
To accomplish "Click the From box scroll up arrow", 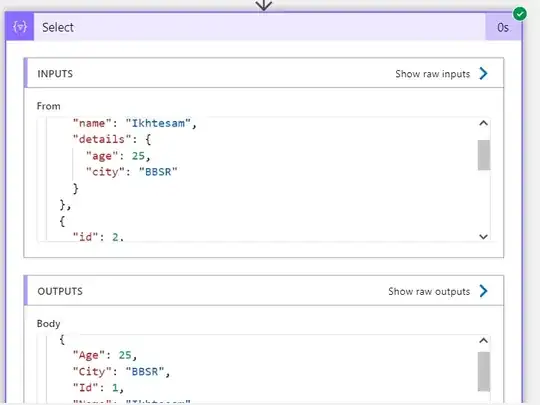I will tap(484, 123).
